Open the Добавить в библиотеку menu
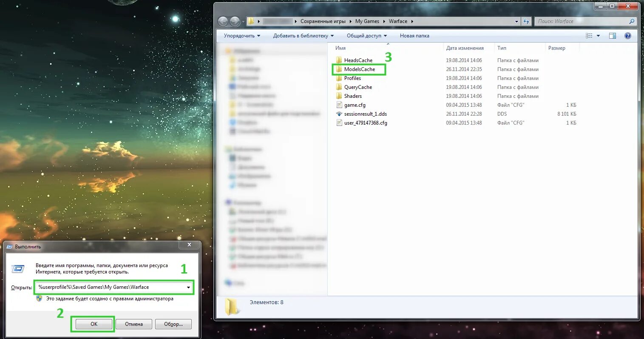This screenshot has width=644, height=339. coord(304,36)
